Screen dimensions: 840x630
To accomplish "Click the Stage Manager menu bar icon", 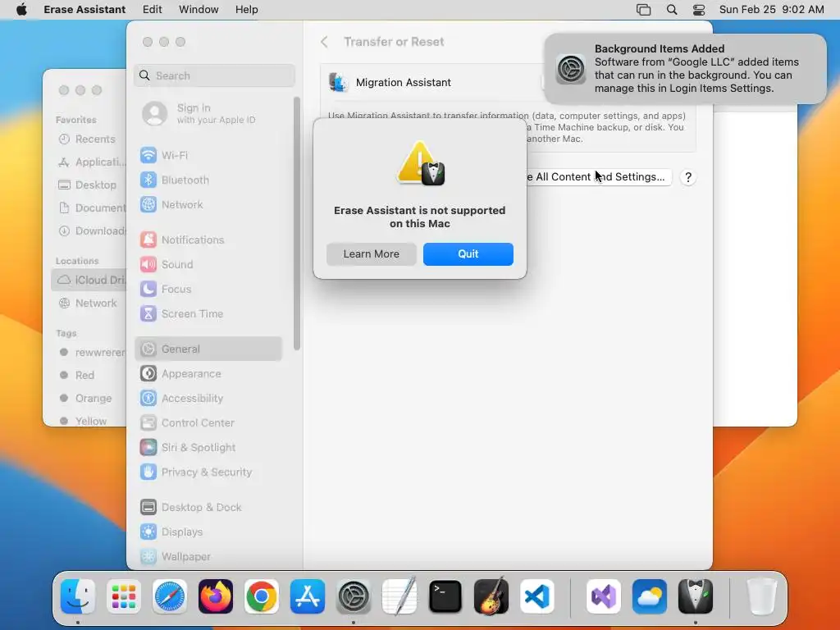I will (643, 10).
